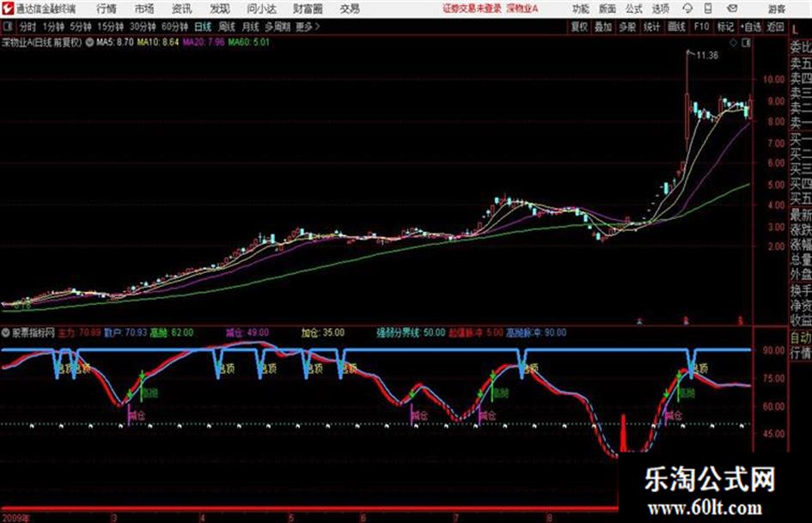Click the 换手 label in quote sidebar
This screenshot has width=812, height=523.
801,290
